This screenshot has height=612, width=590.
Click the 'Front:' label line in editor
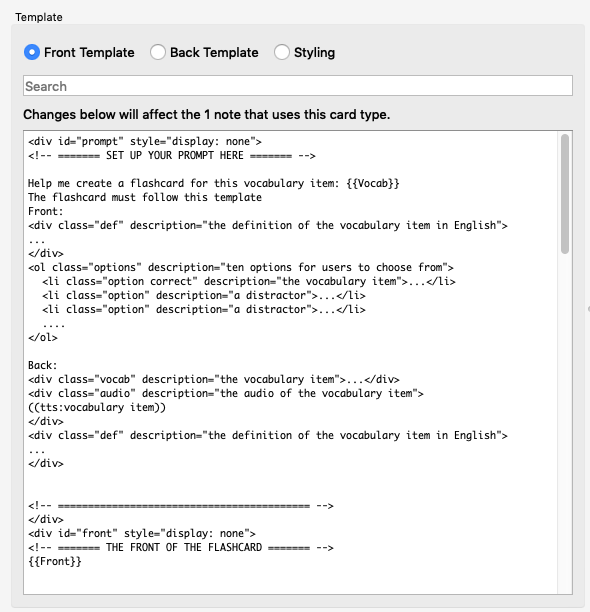point(46,211)
